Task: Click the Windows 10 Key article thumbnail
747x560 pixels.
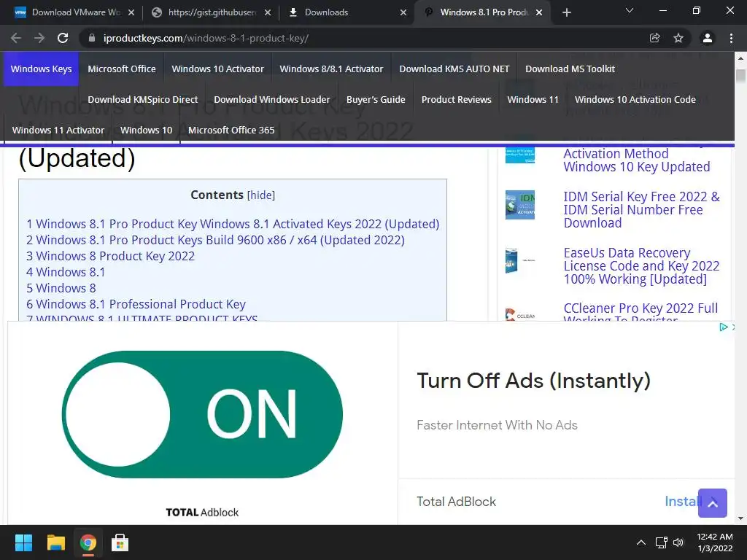Action: [x=519, y=155]
